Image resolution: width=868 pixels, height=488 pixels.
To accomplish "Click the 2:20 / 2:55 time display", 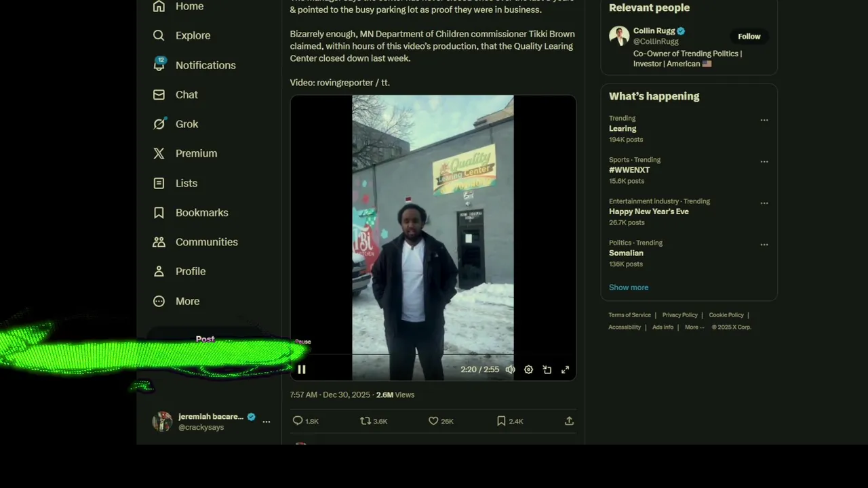I will point(479,369).
